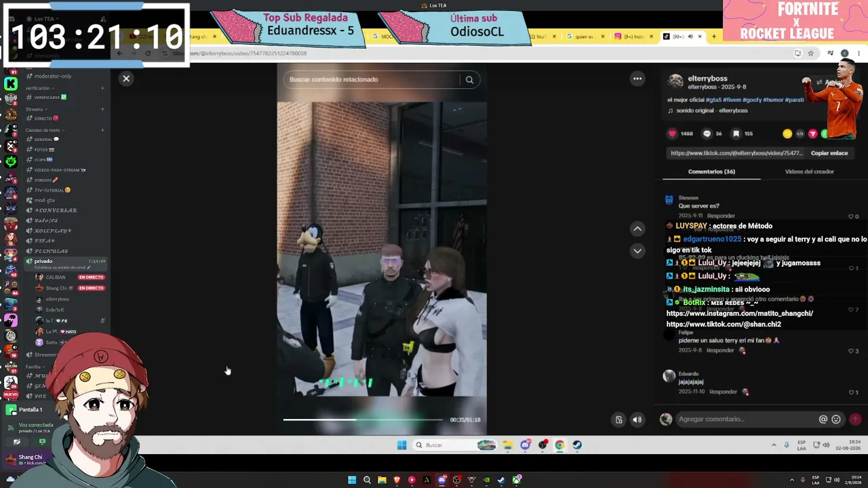868x488 pixels.
Task: Like Steveen's 'Que server es?' comment
Action: click(x=851, y=217)
